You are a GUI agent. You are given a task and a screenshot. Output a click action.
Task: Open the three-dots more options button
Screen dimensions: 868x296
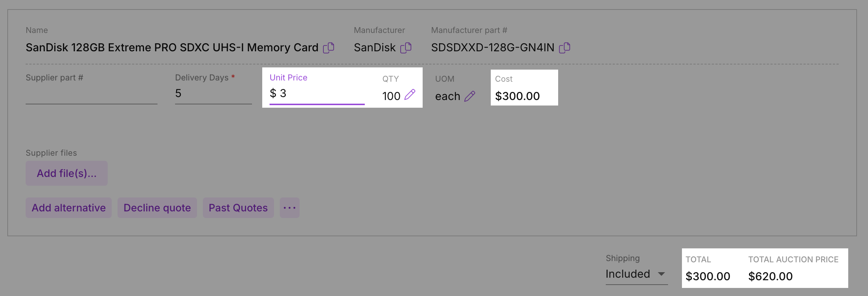click(x=290, y=208)
